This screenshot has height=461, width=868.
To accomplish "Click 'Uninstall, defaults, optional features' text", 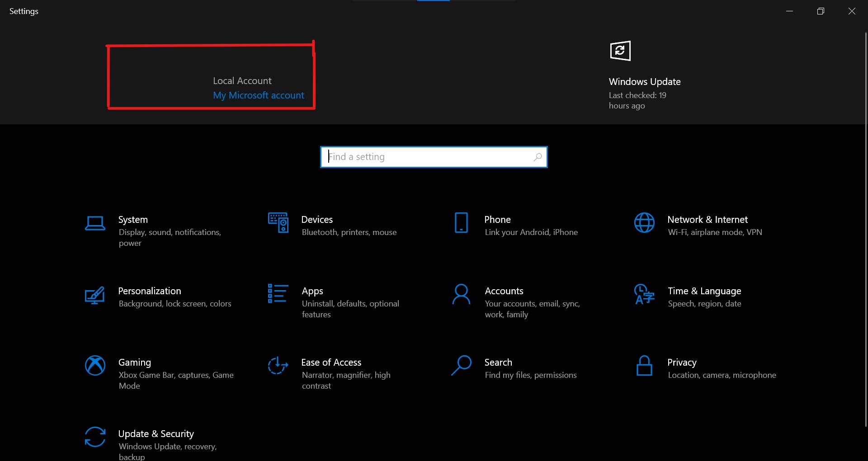I will 350,309.
